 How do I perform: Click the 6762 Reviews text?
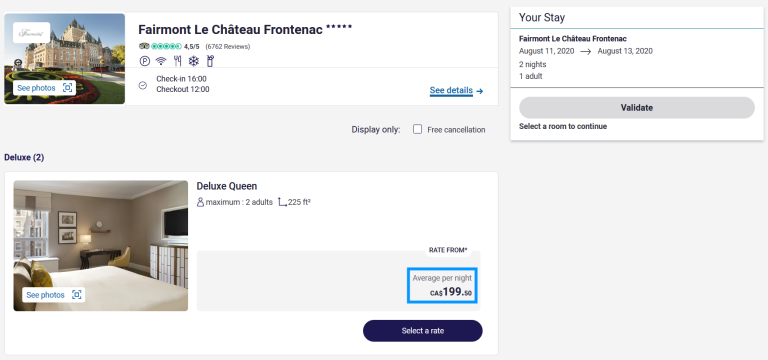[x=228, y=47]
